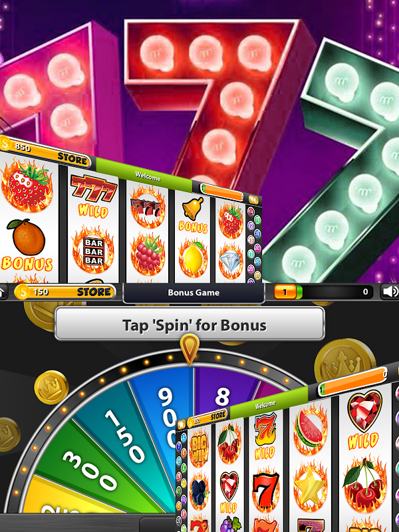399x532 pixels.
Task: Click the level progress bar showing 0
Action: (x=335, y=292)
